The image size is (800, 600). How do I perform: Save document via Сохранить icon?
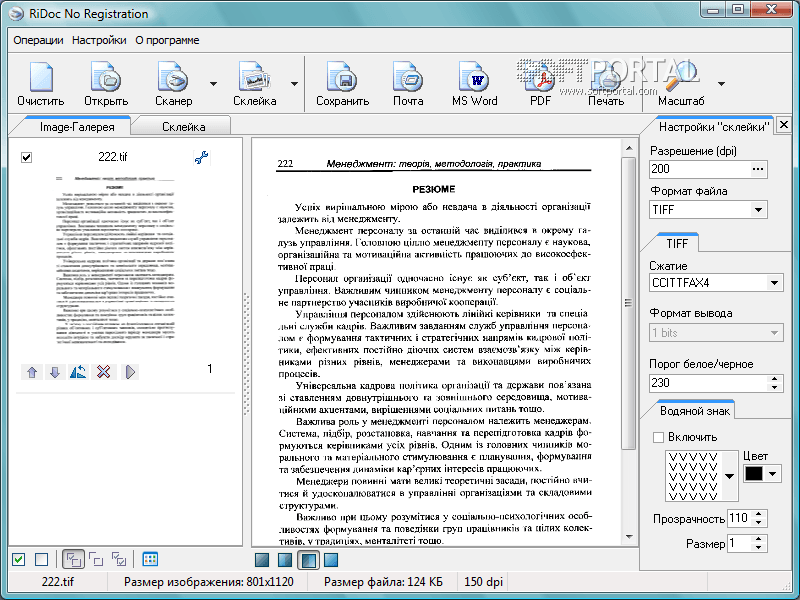pos(342,84)
